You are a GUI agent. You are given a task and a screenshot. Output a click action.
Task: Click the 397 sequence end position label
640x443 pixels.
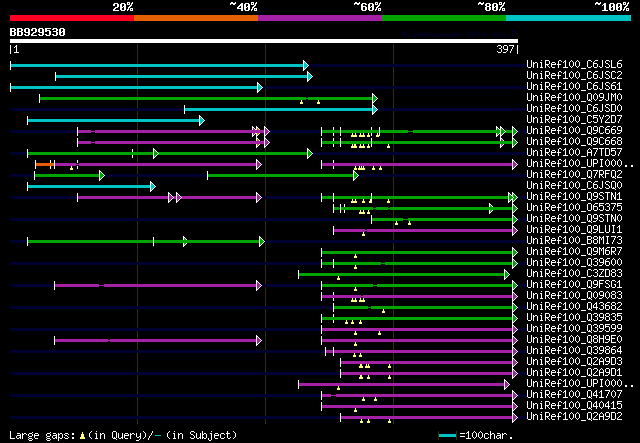[505, 49]
